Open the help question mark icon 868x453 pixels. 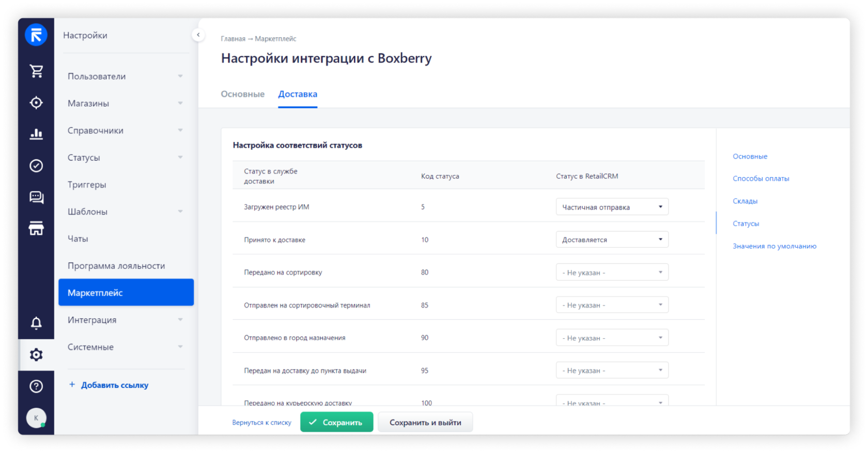pyautogui.click(x=36, y=386)
